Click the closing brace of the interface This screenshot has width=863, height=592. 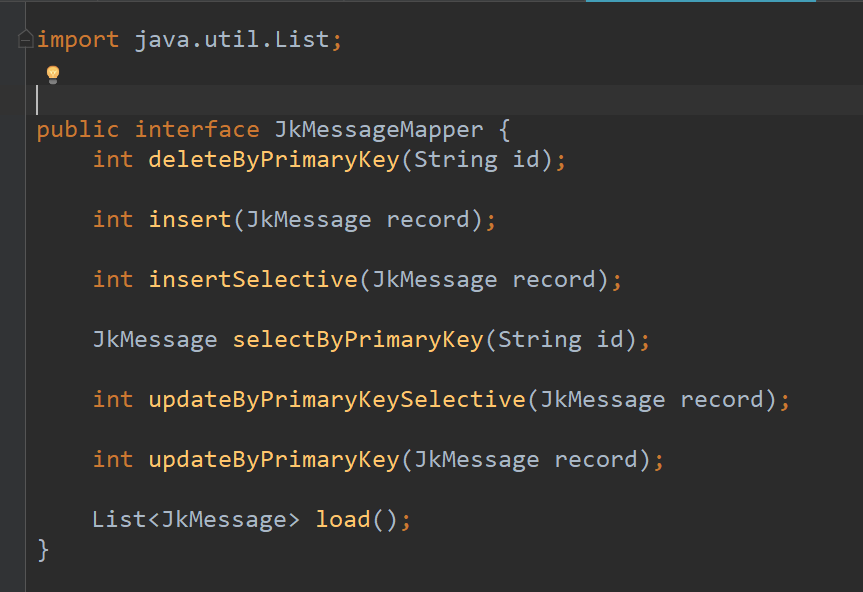pyautogui.click(x=43, y=549)
